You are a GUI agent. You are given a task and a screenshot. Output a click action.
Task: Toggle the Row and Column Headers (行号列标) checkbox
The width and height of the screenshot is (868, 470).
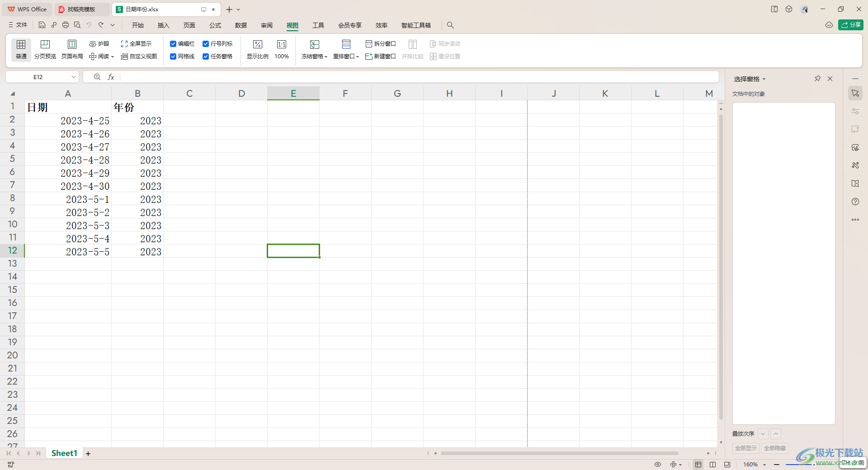click(x=206, y=44)
